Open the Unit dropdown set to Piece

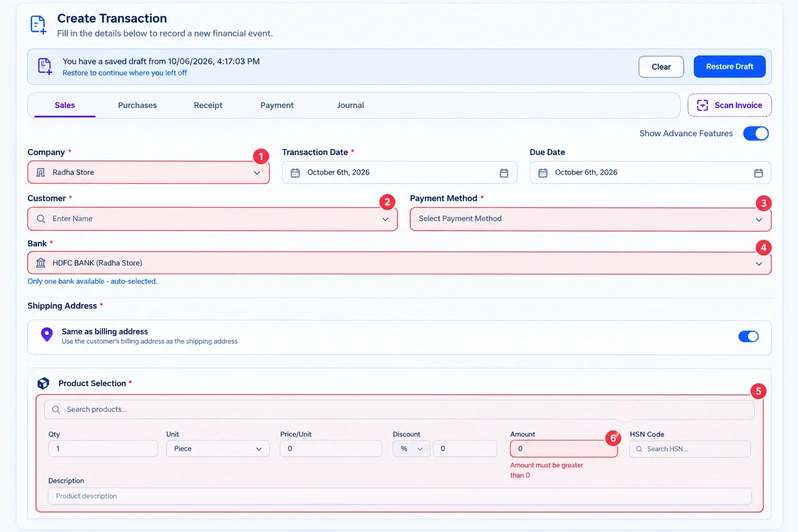click(218, 449)
